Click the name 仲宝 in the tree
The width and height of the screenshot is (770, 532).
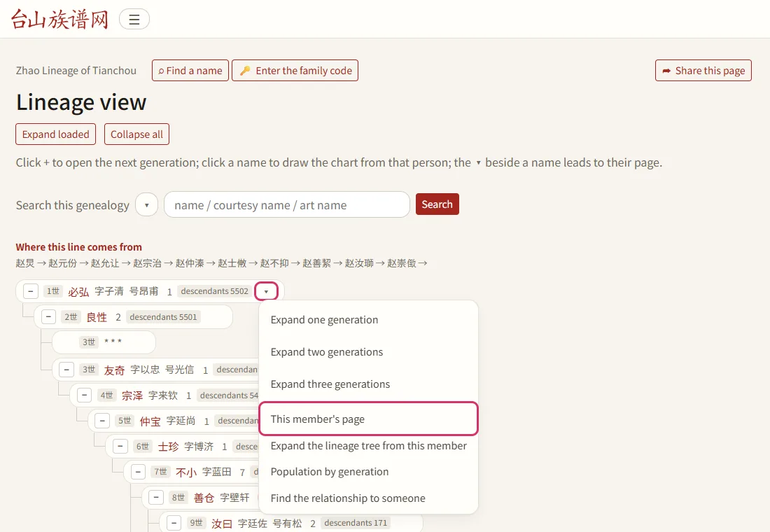pos(150,421)
